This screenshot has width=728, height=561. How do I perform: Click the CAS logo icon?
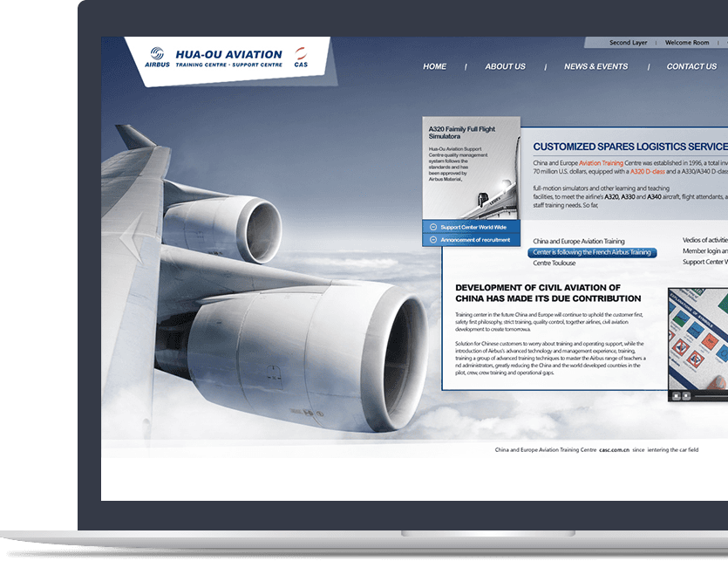coord(301,54)
